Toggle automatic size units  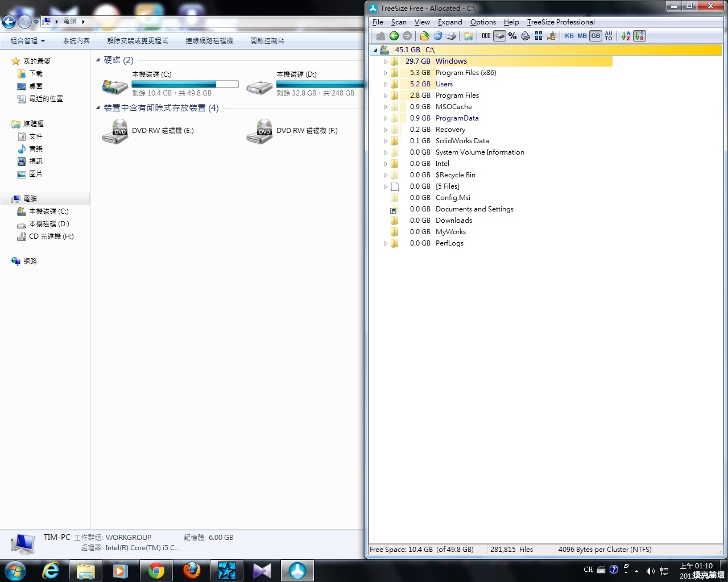609,36
